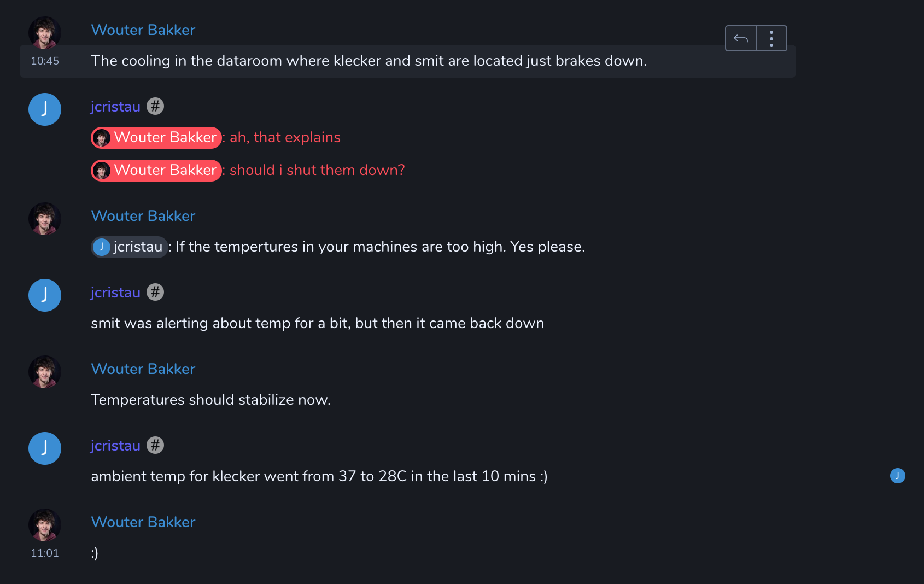
Task: Click jcristau's avatar above the 'ambient temp' message
Action: pos(45,448)
